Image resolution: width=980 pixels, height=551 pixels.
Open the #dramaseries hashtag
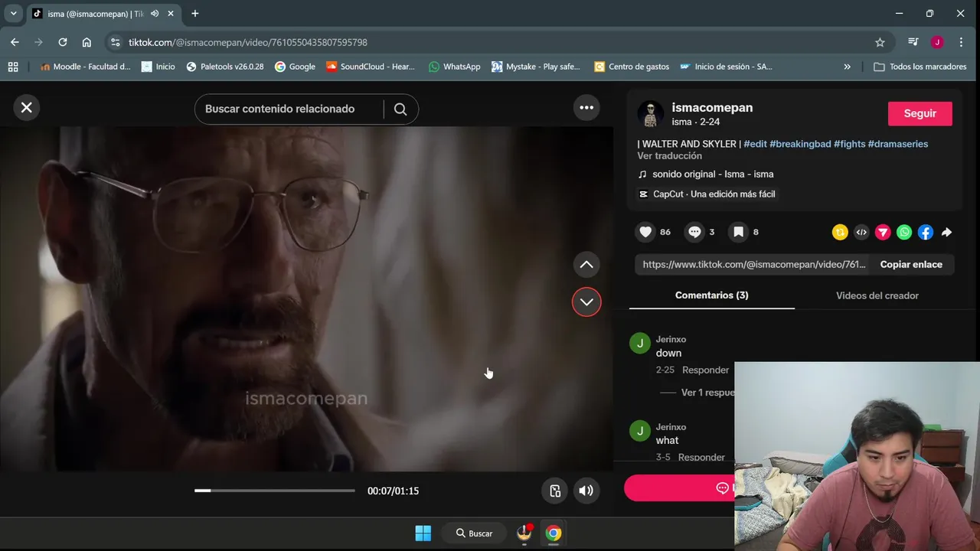pyautogui.click(x=898, y=144)
